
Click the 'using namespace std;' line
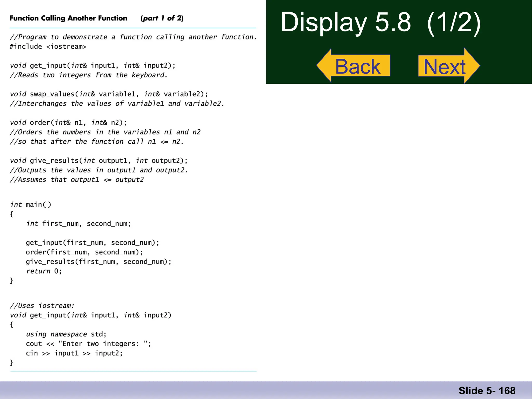(x=66, y=334)
